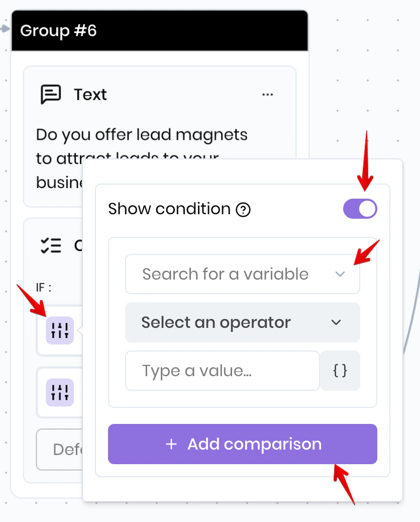Image resolution: width=420 pixels, height=522 pixels.
Task: Click the Add comparison button
Action: 243,444
